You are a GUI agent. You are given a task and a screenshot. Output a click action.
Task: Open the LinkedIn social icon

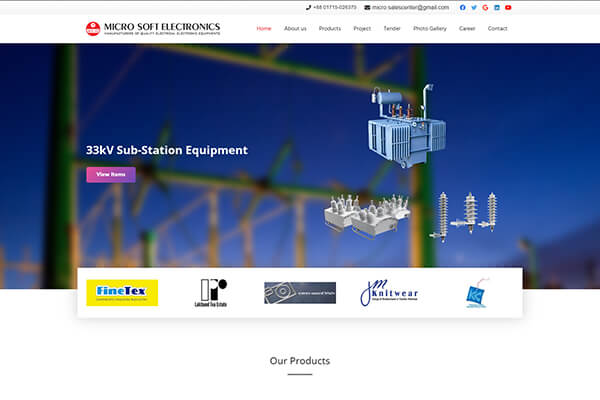(x=497, y=7)
